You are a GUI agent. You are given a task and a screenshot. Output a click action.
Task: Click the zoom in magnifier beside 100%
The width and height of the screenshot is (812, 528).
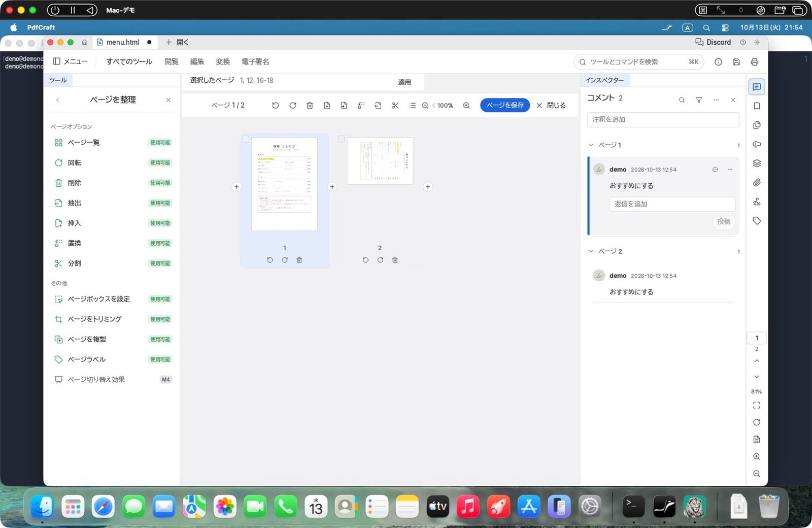(466, 106)
